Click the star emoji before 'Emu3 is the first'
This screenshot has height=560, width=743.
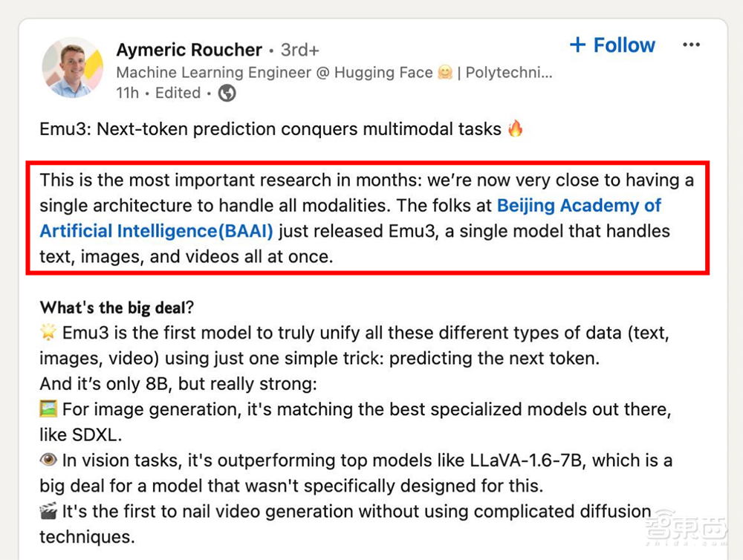(49, 332)
